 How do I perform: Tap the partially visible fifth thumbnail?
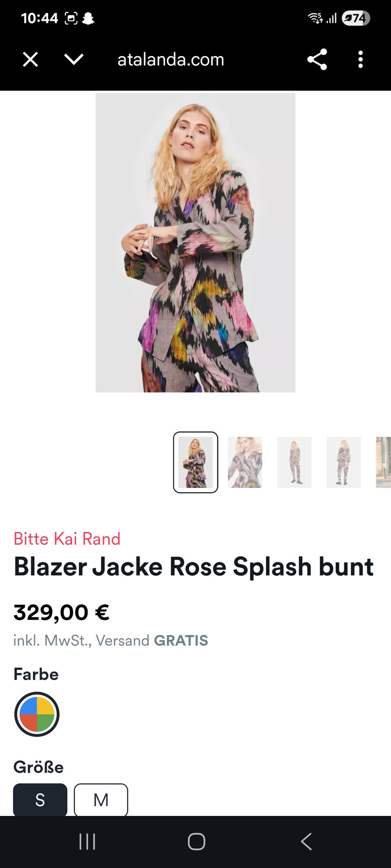384,462
